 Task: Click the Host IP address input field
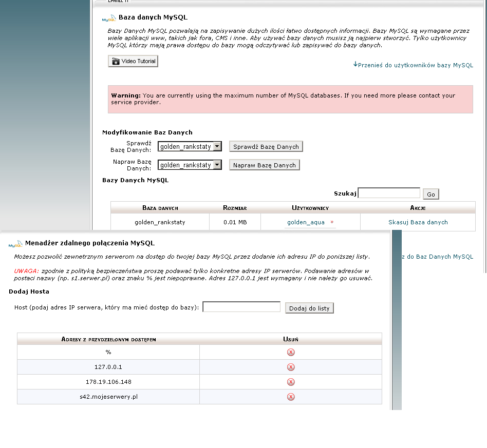pyautogui.click(x=241, y=307)
